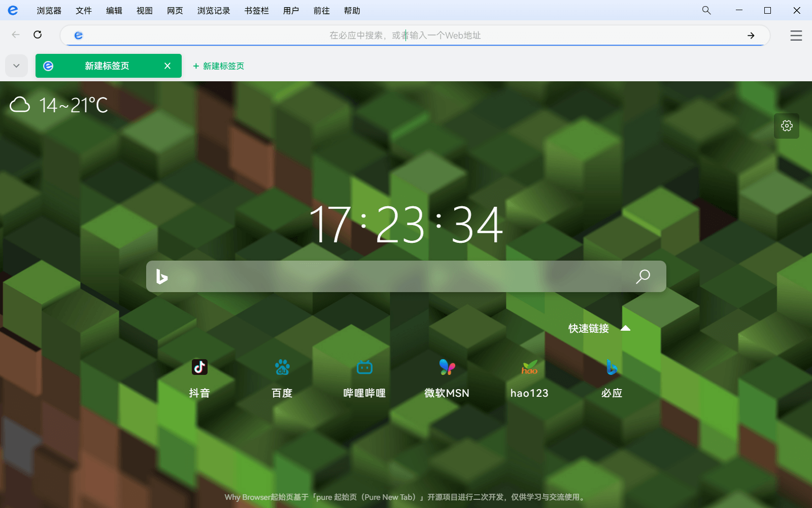Click + 新建标签页 to open a new tab

point(218,66)
